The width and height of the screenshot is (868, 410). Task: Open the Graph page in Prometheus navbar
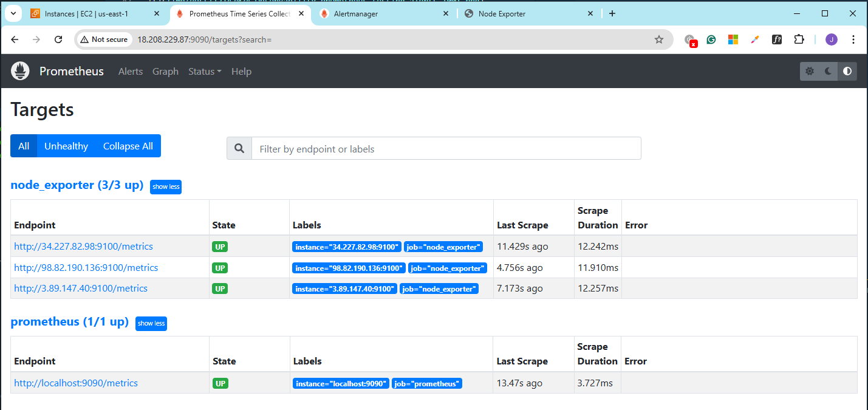[x=165, y=71]
